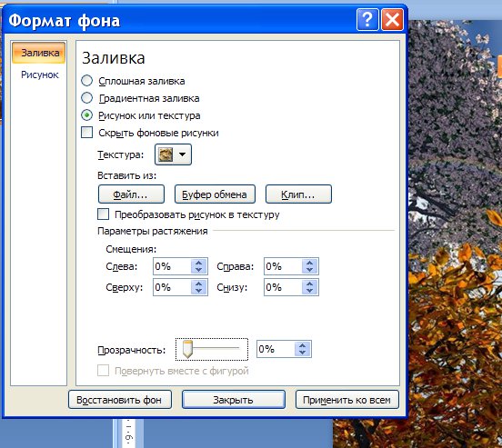The image size is (502, 448).
Task: Click the Help question mark icon
Action: 367,20
